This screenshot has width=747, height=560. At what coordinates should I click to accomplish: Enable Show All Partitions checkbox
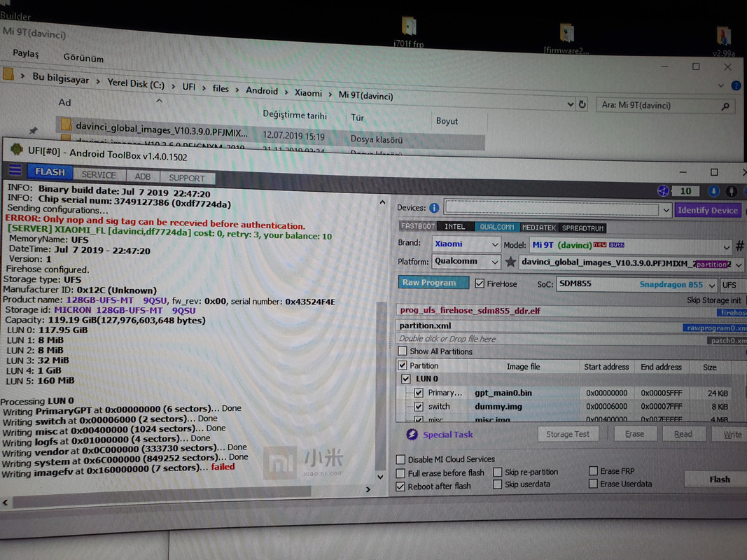[402, 351]
